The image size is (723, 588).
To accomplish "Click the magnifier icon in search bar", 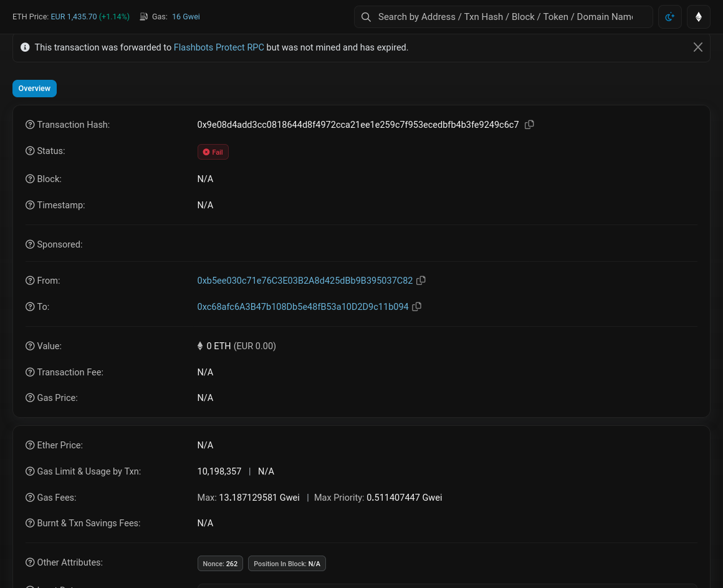I will pos(366,17).
